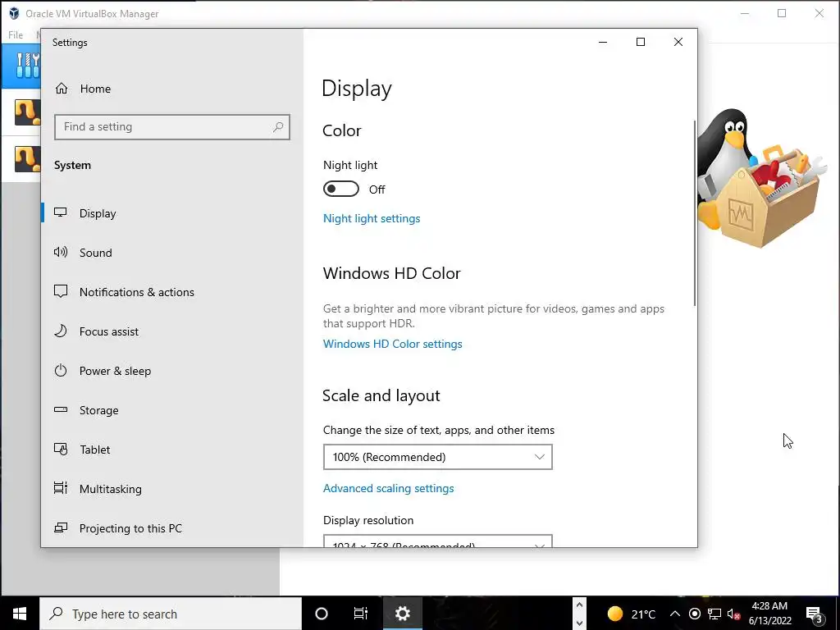Open Windows HD Color settings link
Image resolution: width=840 pixels, height=630 pixels.
(393, 344)
